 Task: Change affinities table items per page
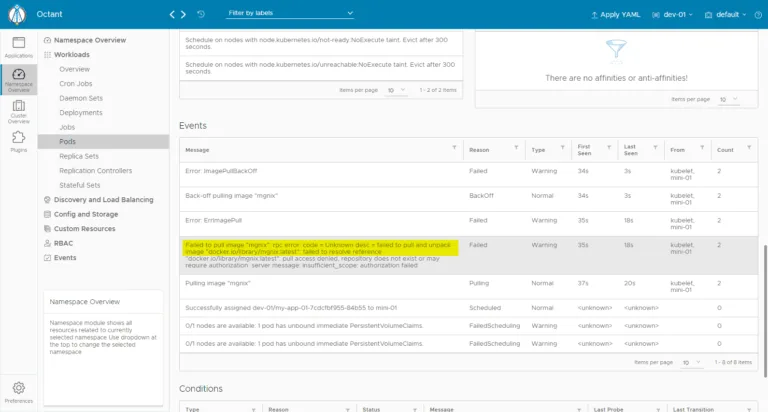[728, 99]
